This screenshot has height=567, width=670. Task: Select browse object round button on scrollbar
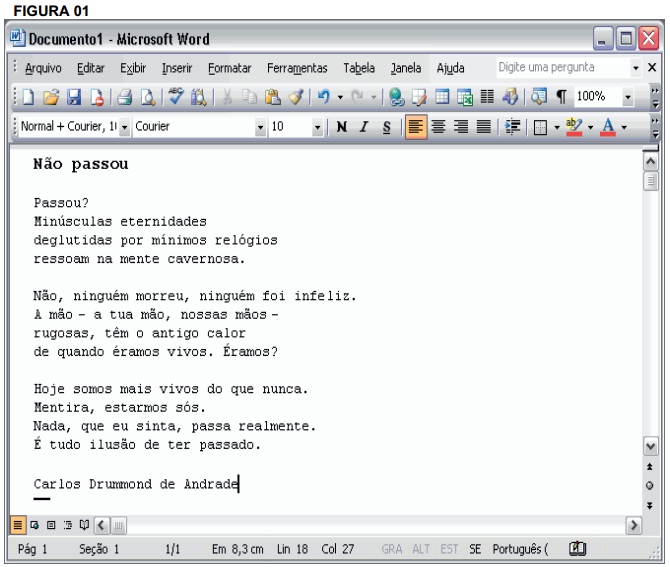tap(649, 486)
